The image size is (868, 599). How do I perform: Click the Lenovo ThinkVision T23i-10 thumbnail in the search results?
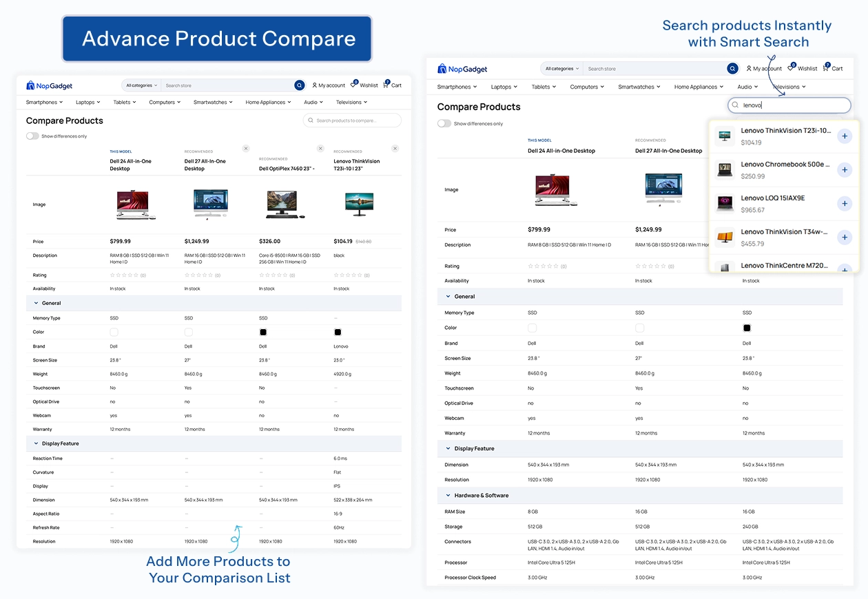click(725, 136)
